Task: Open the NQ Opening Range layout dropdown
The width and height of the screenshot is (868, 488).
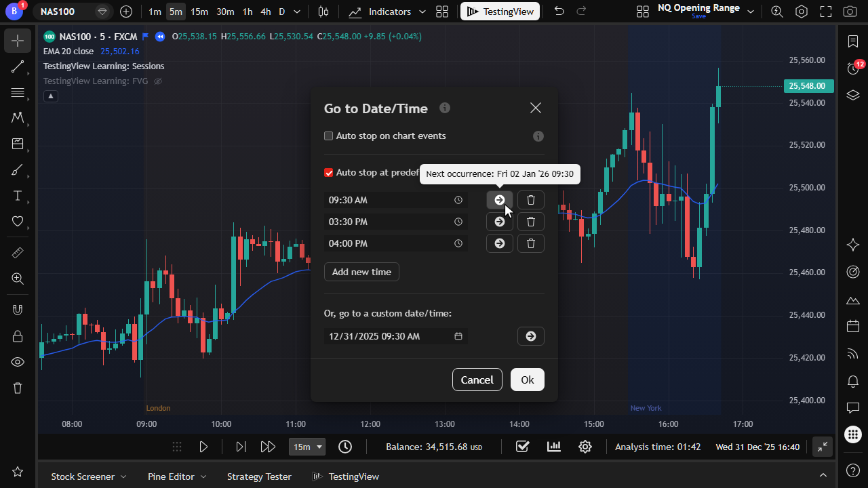Action: 751,12
